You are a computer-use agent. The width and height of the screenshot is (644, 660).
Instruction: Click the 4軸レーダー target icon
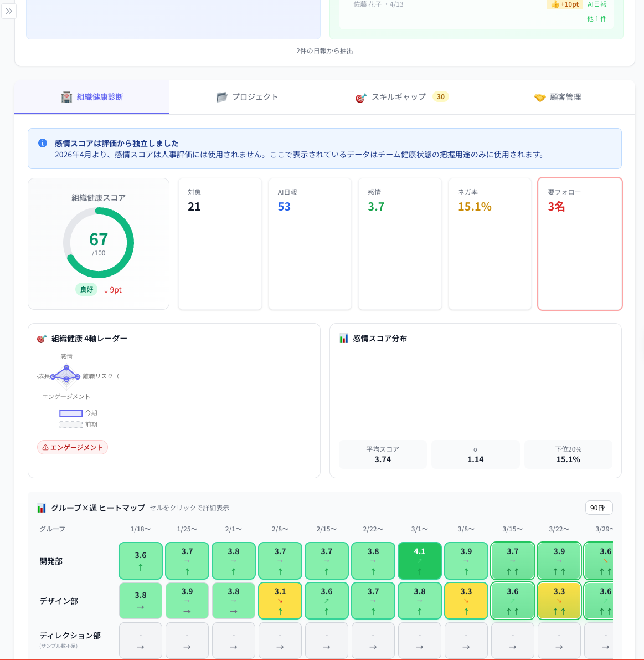point(42,339)
